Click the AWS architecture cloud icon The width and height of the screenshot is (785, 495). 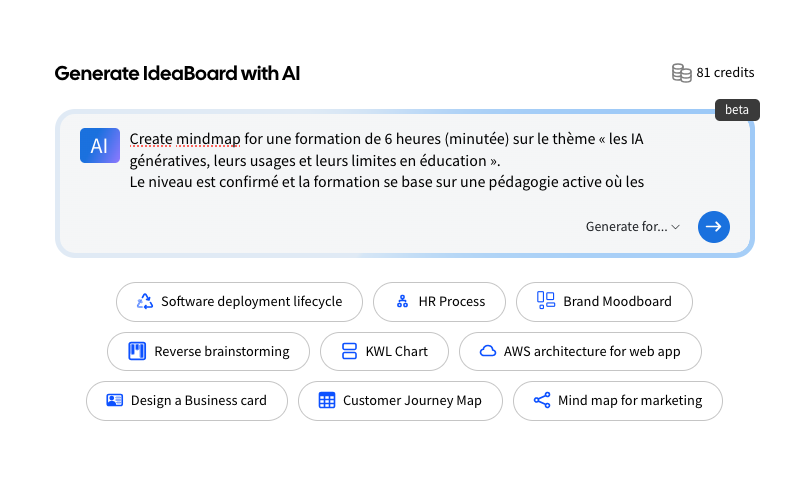click(x=488, y=351)
